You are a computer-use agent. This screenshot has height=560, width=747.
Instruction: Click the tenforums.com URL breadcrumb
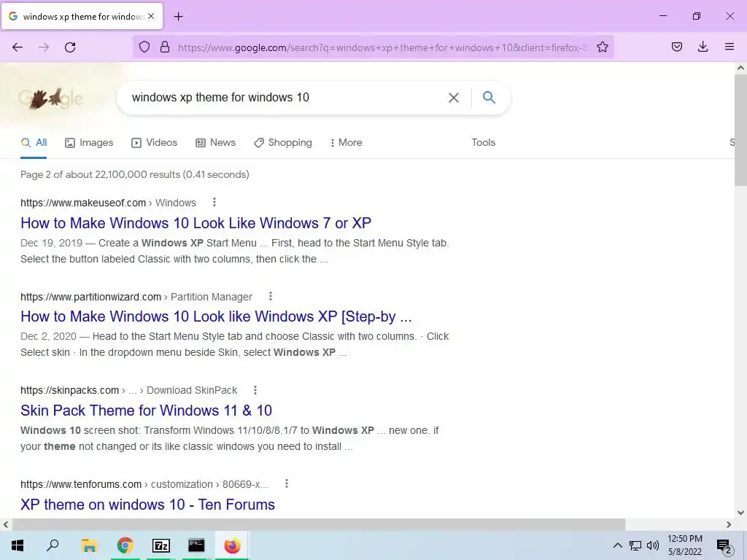point(144,484)
